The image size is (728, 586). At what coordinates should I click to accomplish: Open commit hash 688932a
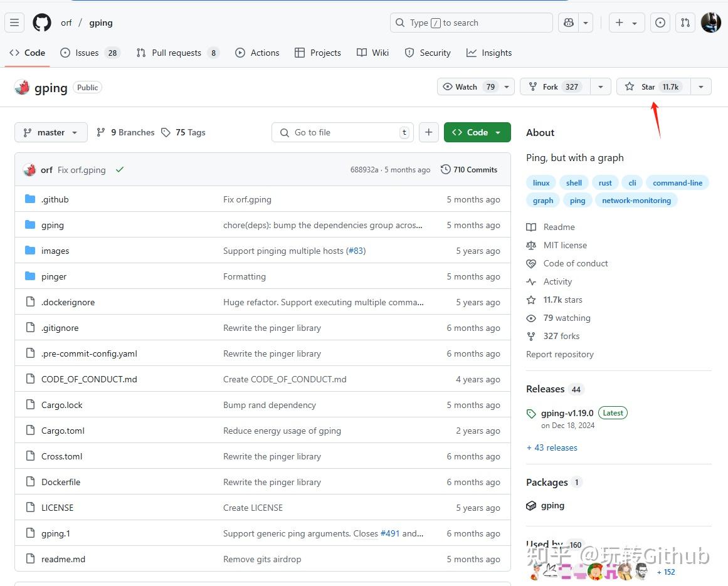coord(364,170)
